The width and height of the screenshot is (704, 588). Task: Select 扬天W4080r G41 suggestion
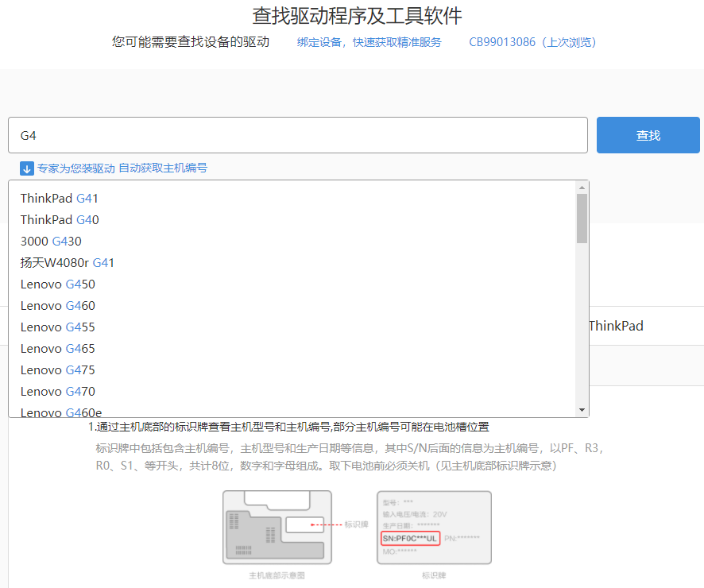click(68, 263)
